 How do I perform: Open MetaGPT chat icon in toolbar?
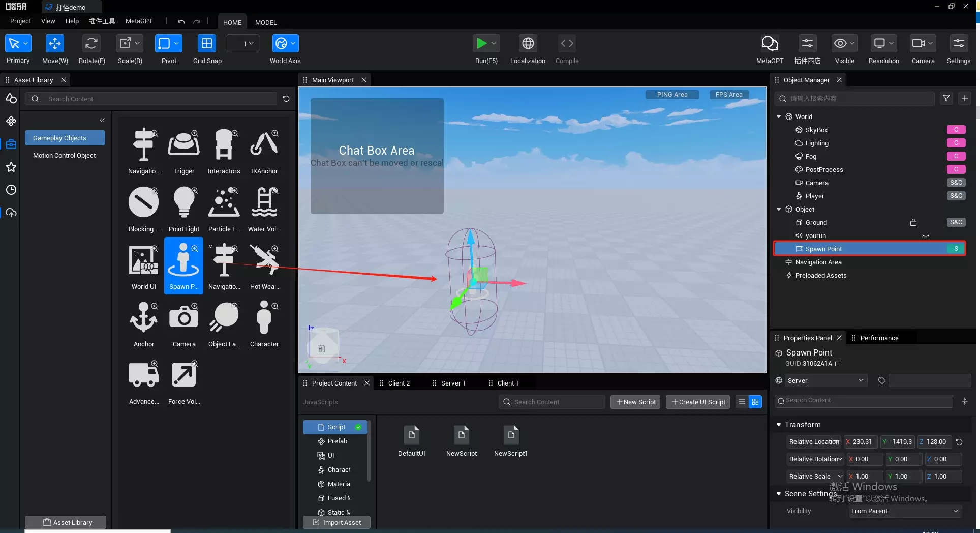[770, 44]
